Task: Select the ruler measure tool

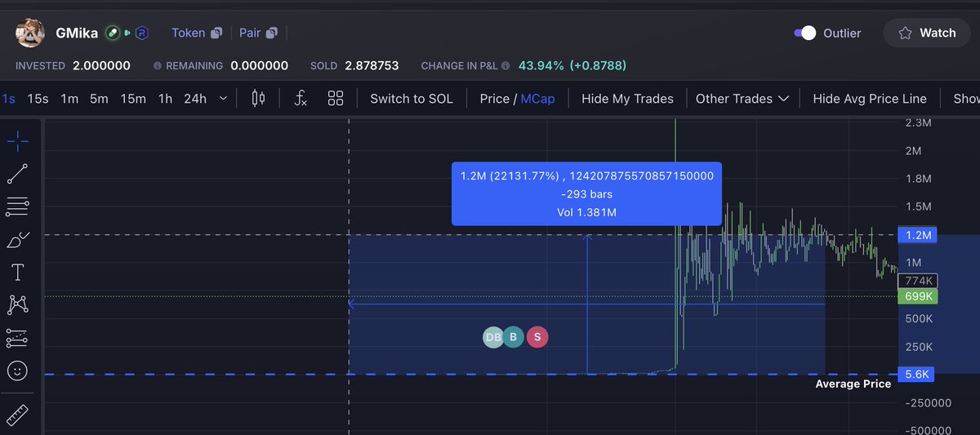Action: tap(18, 415)
